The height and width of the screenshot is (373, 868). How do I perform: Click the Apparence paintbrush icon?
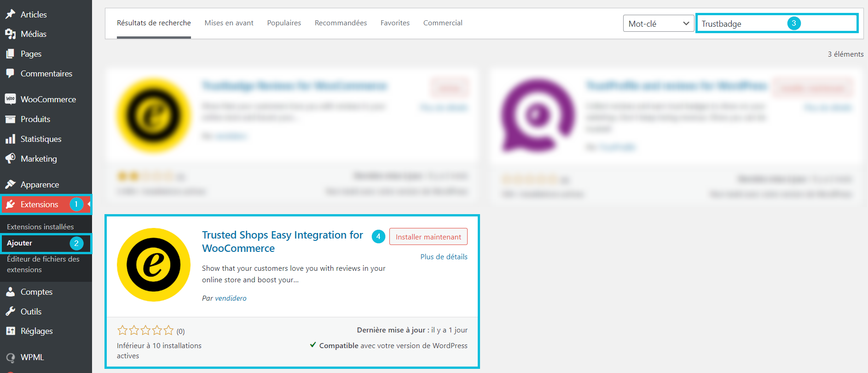click(10, 185)
